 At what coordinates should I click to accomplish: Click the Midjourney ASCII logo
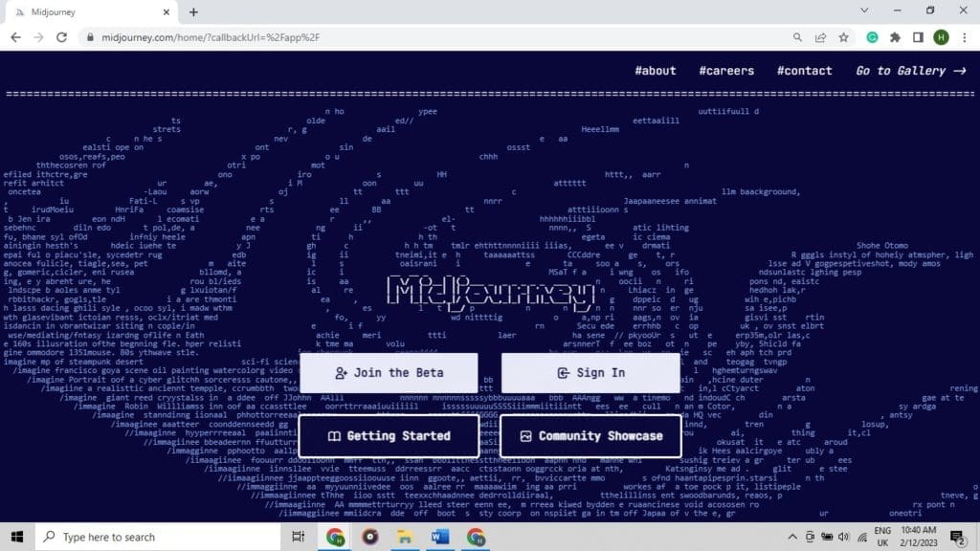click(491, 292)
